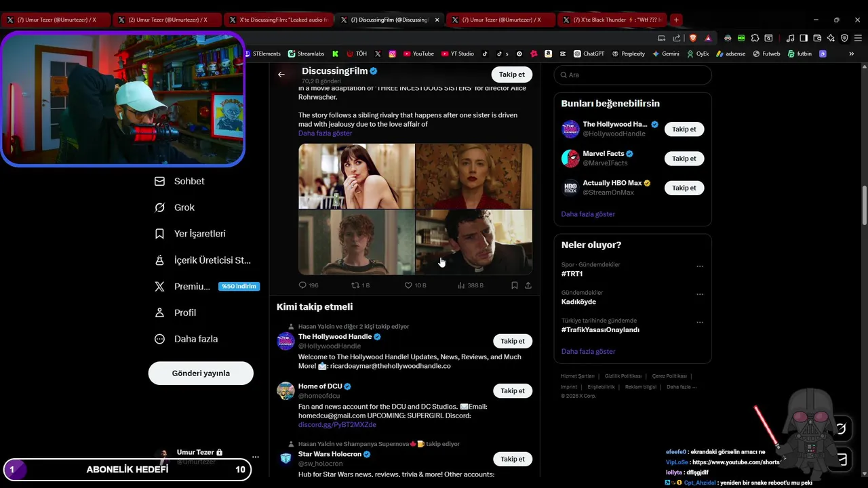Open The Hollywood Handle profile in Kimi takip etmeli
Viewport: 868px width, 488px height.
pyautogui.click(x=335, y=337)
